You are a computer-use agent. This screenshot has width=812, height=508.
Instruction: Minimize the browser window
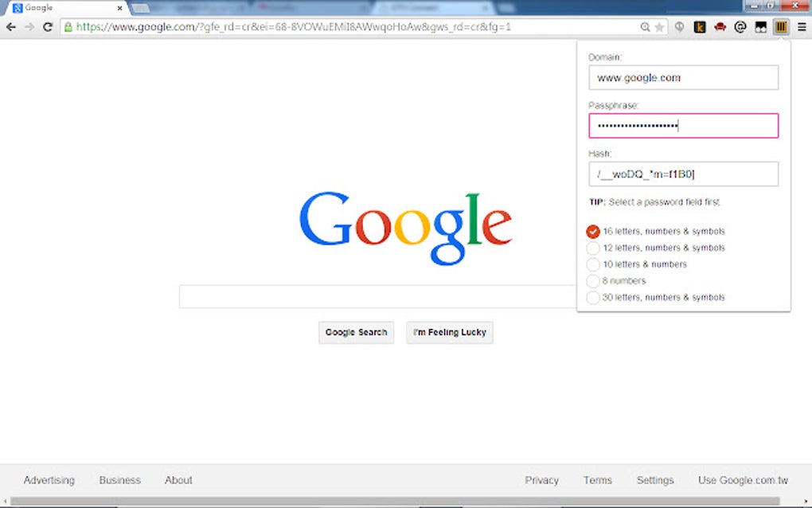click(x=754, y=6)
